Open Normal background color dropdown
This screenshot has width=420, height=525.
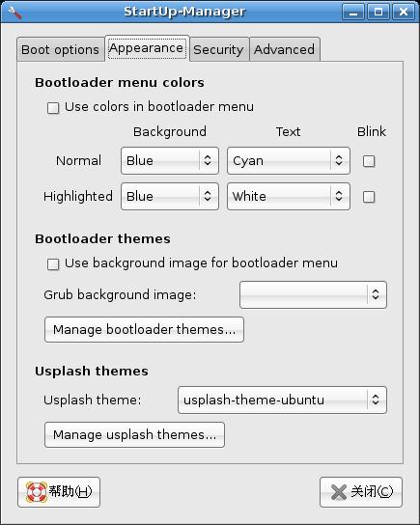point(170,161)
